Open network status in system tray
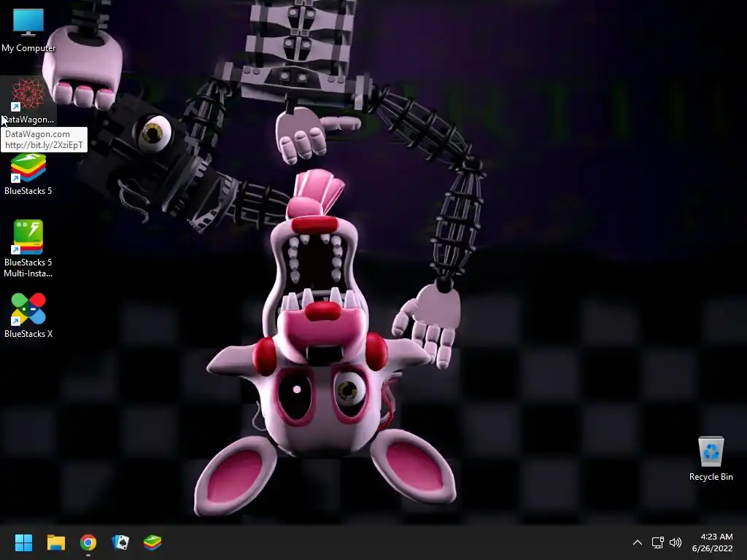 click(x=658, y=542)
